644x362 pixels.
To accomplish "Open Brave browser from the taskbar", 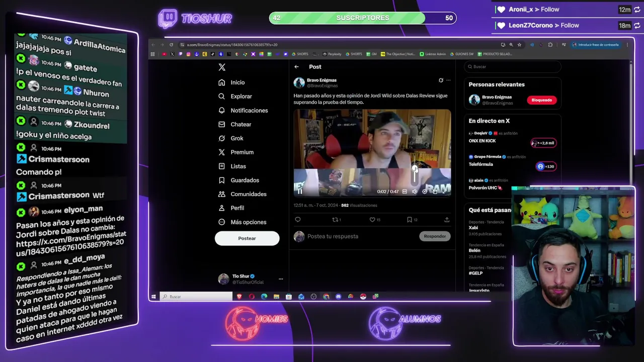I will click(239, 297).
